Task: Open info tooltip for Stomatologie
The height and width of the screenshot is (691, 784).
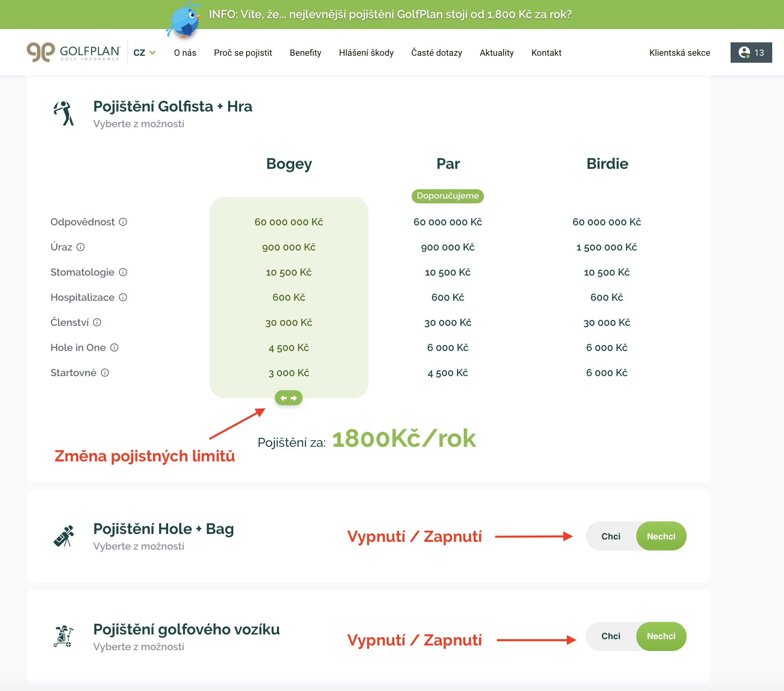Action: 123,272
